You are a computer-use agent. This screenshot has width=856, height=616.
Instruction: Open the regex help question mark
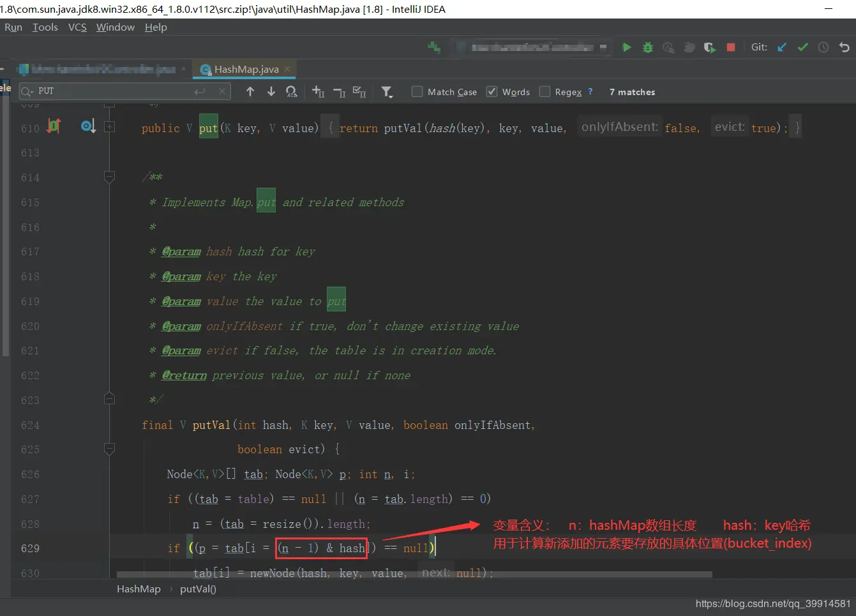pyautogui.click(x=590, y=91)
